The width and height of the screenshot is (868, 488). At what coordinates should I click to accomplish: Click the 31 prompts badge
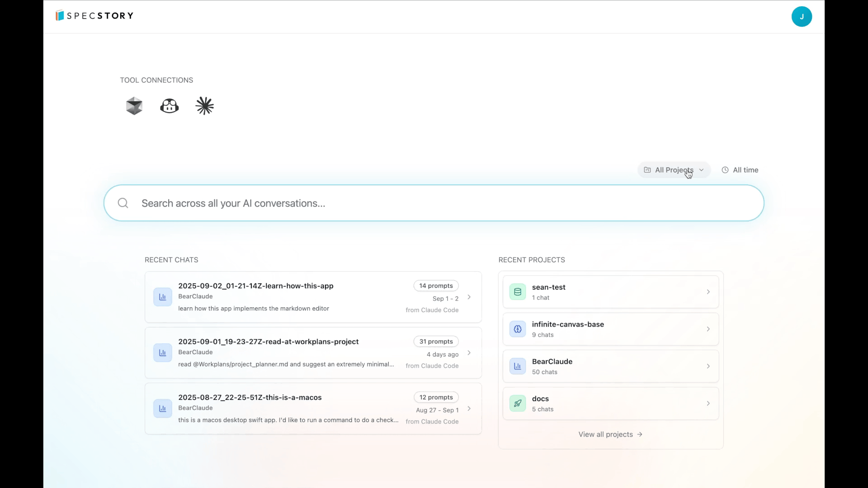point(436,341)
